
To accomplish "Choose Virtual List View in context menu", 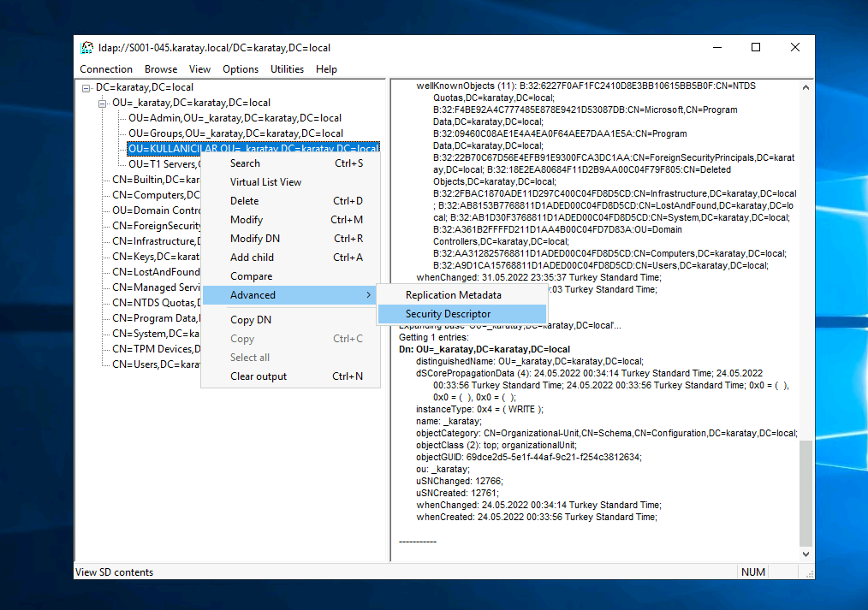I will (x=290, y=182).
